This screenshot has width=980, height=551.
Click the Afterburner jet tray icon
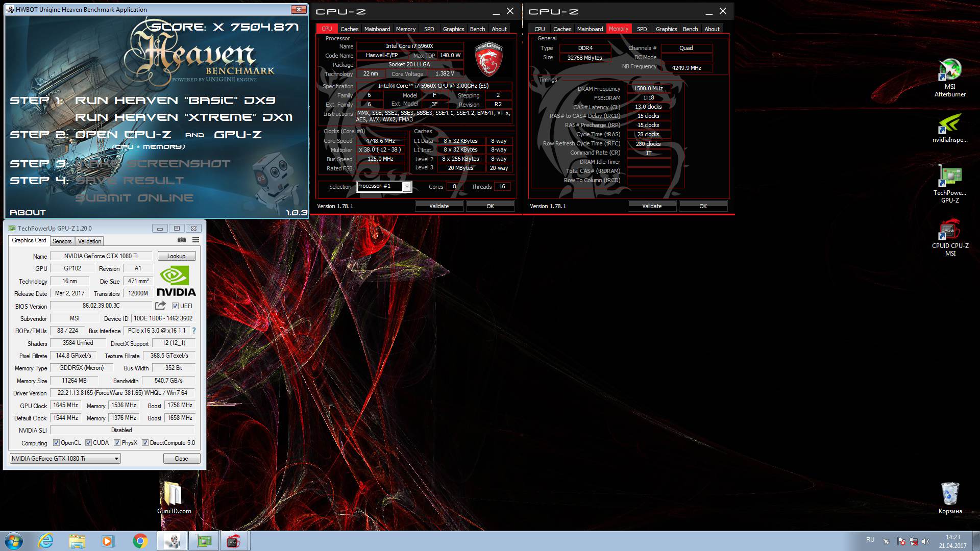tap(886, 541)
